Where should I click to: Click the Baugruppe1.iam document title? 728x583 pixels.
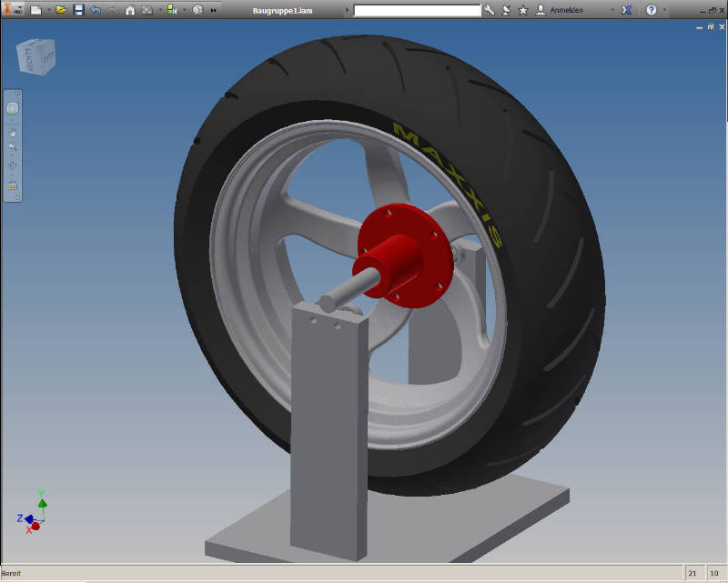(x=282, y=11)
